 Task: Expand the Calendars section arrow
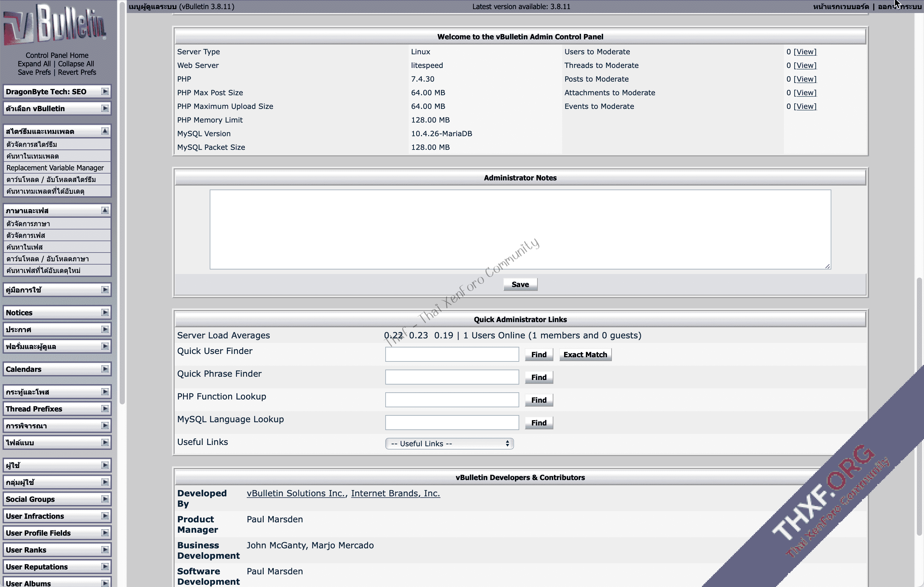tap(105, 369)
